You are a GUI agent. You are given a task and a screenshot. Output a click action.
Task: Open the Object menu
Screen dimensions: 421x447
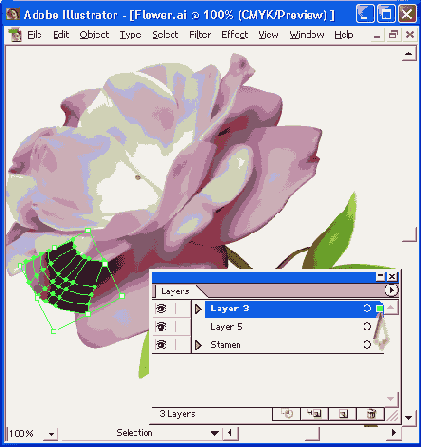94,35
